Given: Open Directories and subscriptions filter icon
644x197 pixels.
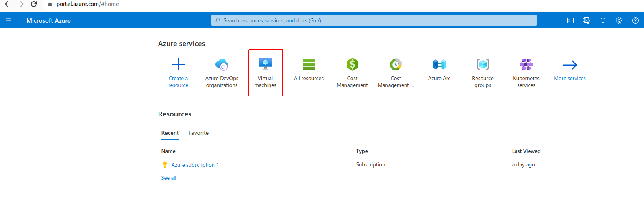Looking at the screenshot, I should (x=587, y=20).
